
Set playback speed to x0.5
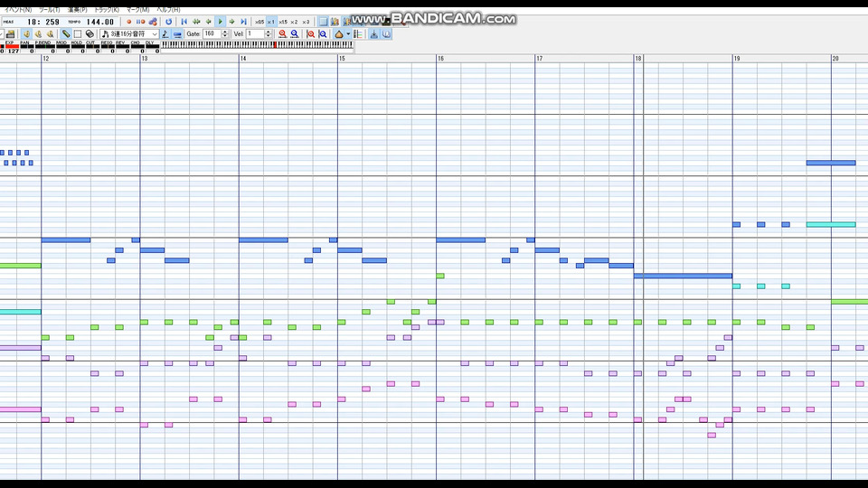259,22
